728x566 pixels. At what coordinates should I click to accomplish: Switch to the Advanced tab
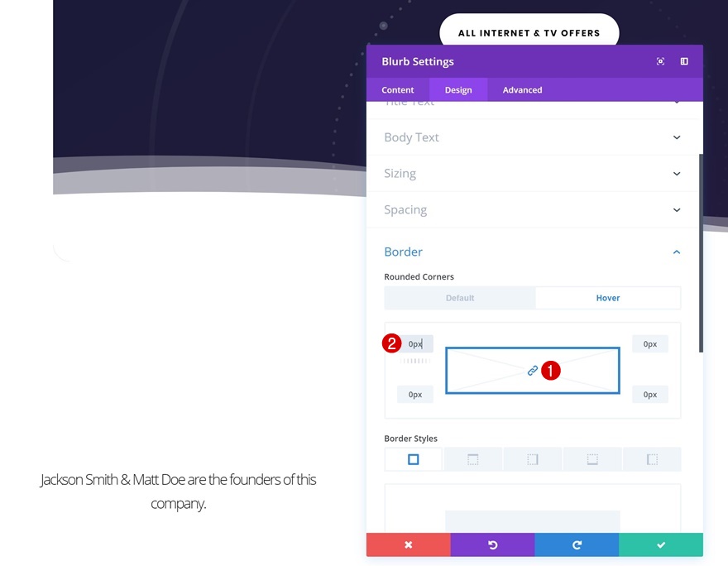coord(522,89)
